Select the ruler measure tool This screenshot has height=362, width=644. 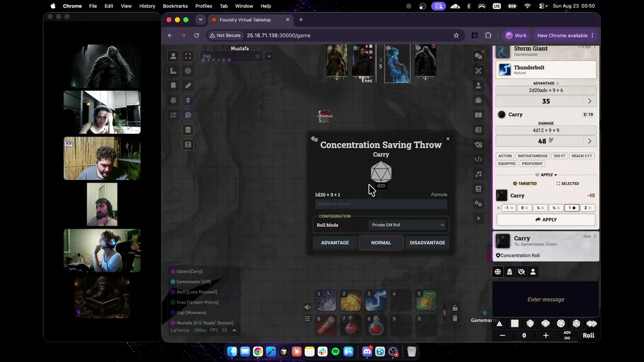coord(188,85)
